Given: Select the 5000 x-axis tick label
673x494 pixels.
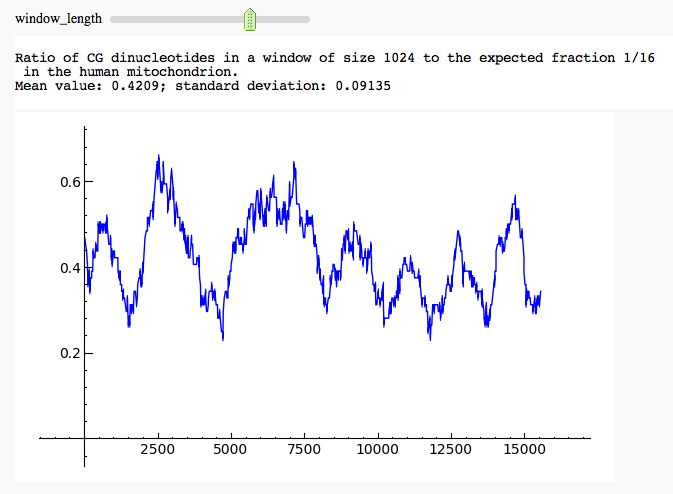Looking at the screenshot, I should coord(231,451).
